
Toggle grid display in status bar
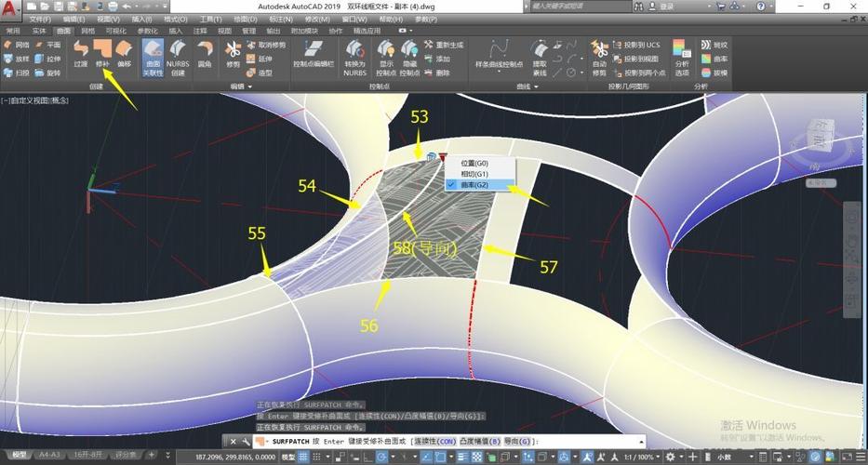point(302,458)
